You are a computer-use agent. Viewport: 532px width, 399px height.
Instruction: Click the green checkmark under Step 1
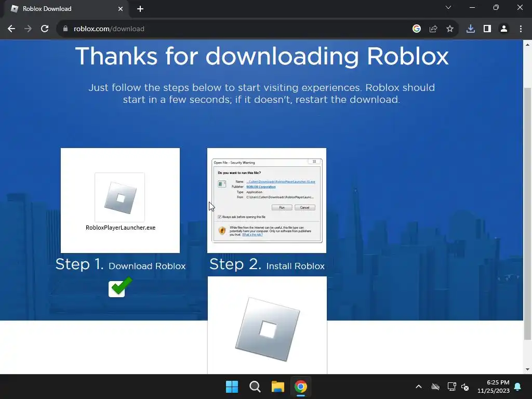(x=120, y=287)
